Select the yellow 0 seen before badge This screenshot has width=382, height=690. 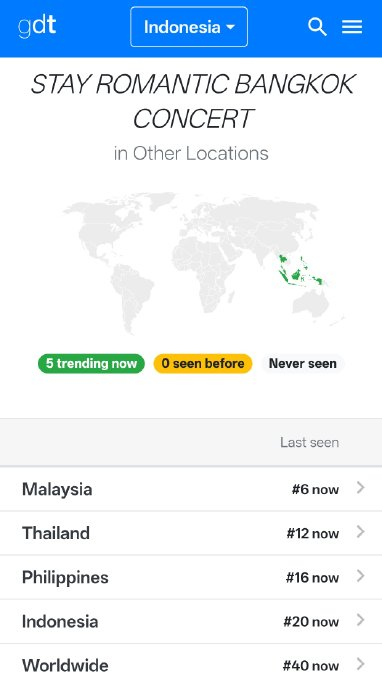coord(203,363)
